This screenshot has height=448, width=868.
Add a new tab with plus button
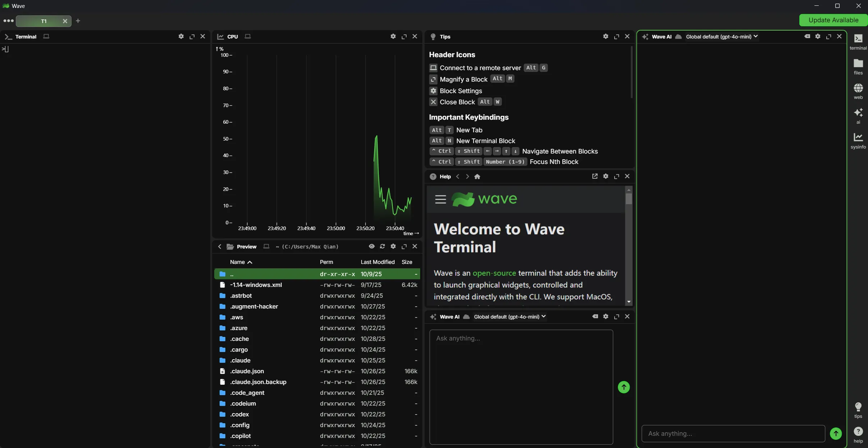click(78, 21)
